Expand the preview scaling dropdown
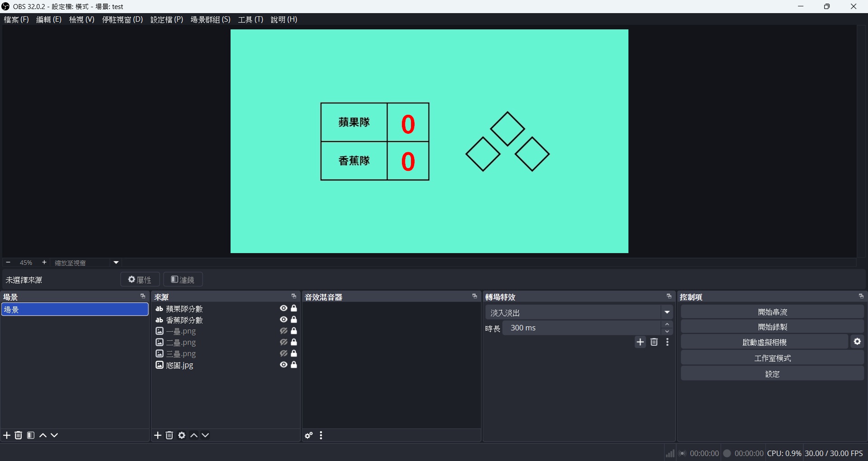868x461 pixels. (116, 263)
